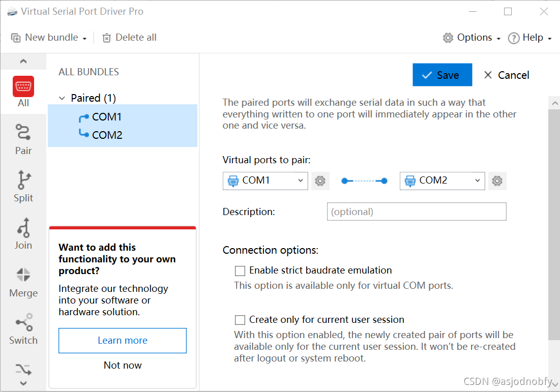Click the Learn more button
The image size is (560, 392).
(x=123, y=341)
